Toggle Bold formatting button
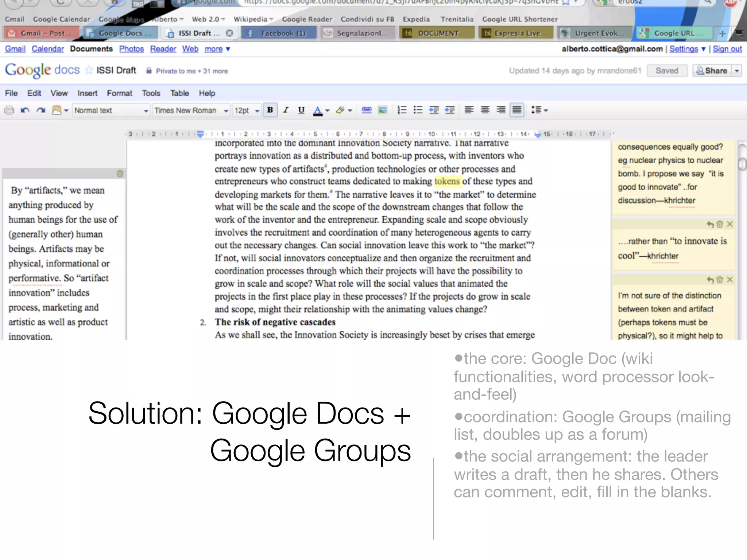 click(x=270, y=110)
